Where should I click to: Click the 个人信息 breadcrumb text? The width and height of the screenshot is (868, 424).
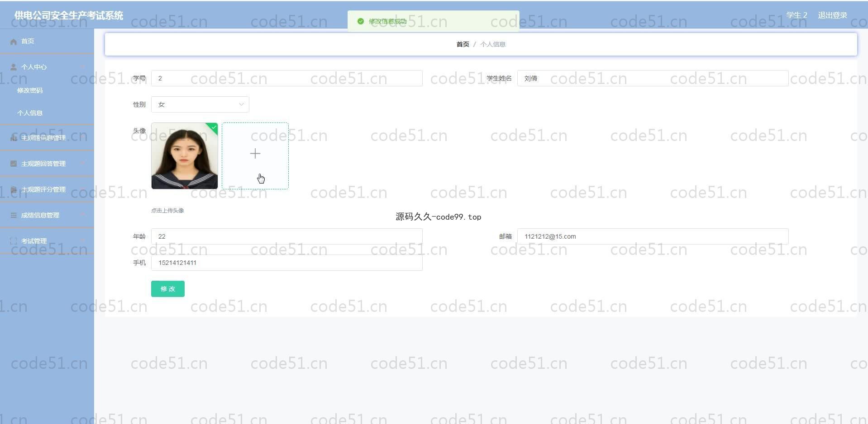point(493,44)
